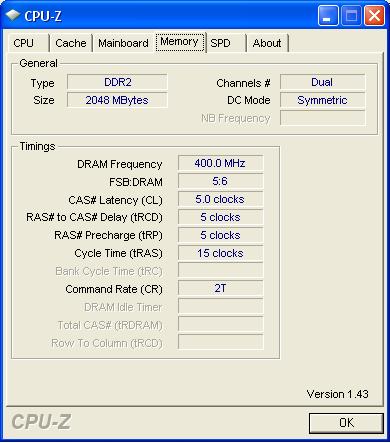Close the CPU-Z window
The image size is (390, 443).
(374, 16)
